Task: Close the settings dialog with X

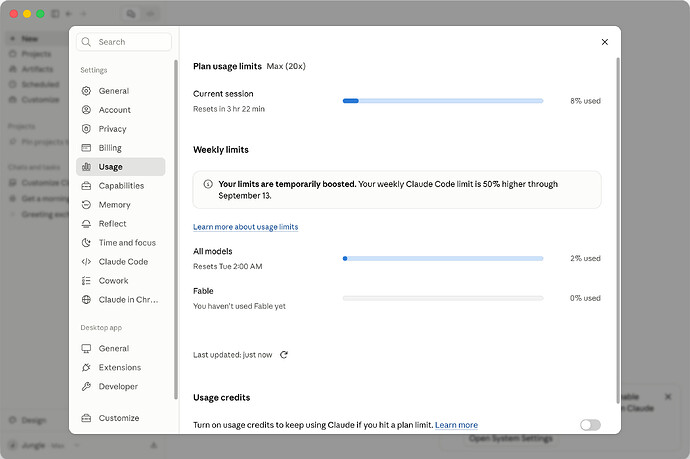Action: (605, 42)
